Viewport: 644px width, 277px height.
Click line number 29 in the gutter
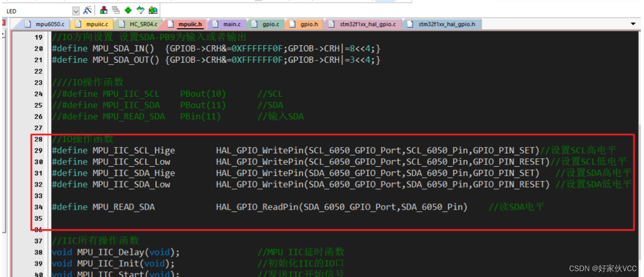tap(39, 151)
